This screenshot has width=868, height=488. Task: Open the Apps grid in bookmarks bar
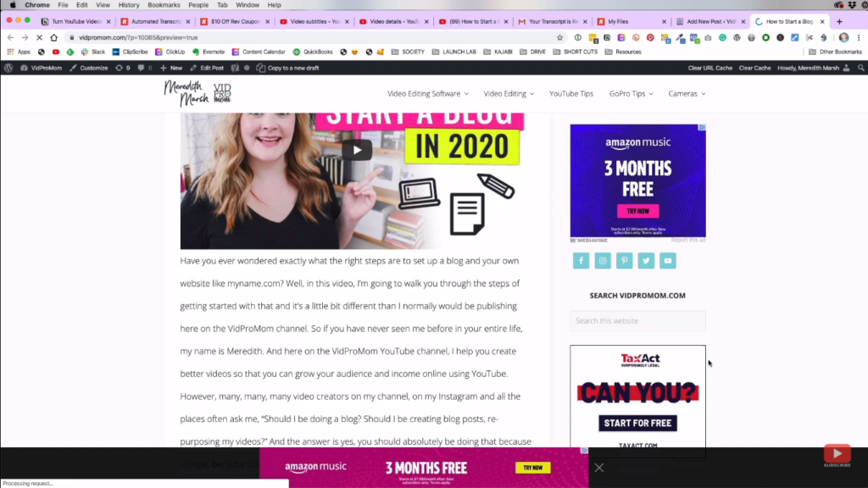coord(18,52)
